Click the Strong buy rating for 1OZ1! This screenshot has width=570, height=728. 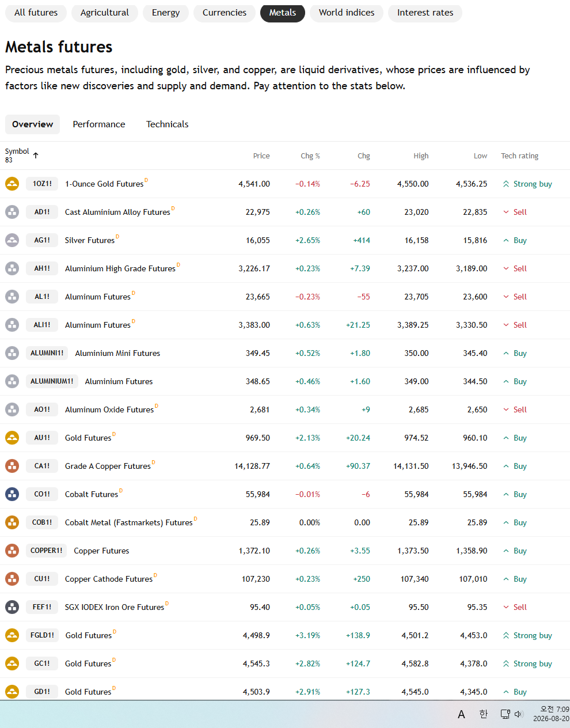(527, 184)
